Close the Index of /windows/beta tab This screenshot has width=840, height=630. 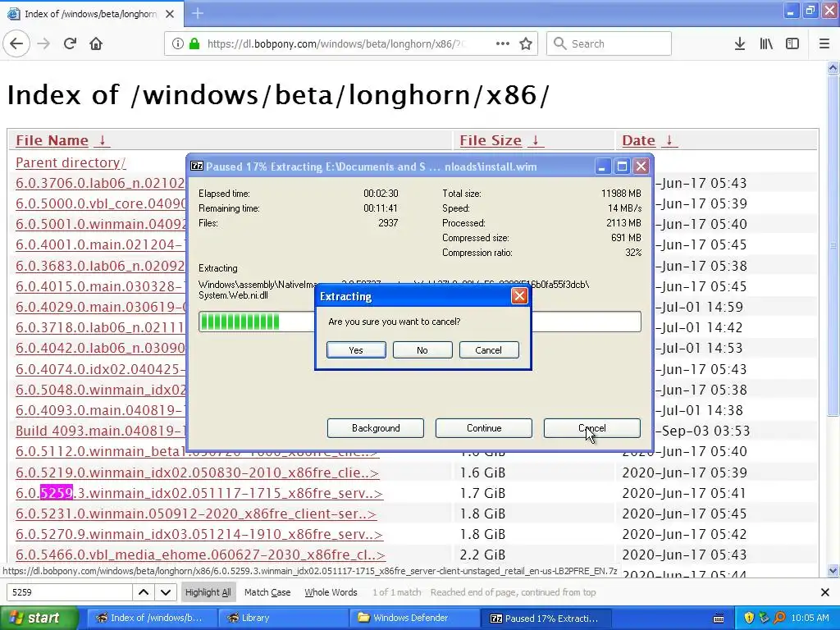pyautogui.click(x=170, y=14)
